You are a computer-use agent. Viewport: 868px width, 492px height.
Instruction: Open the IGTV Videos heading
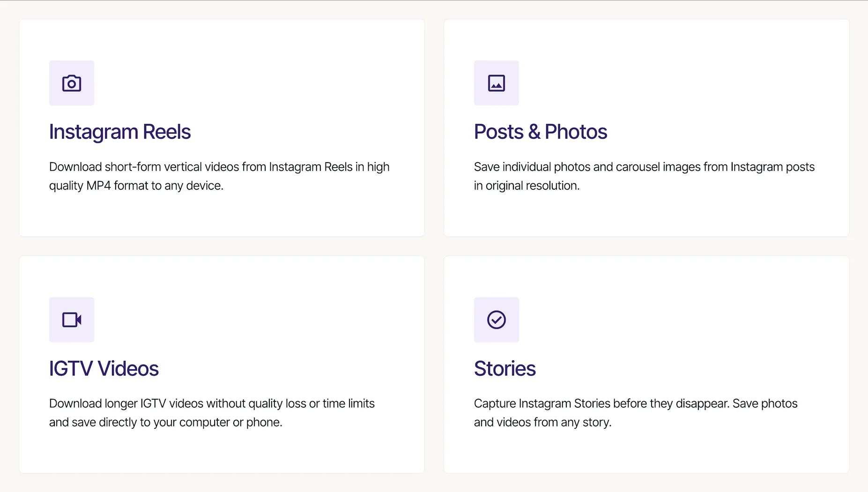click(104, 368)
